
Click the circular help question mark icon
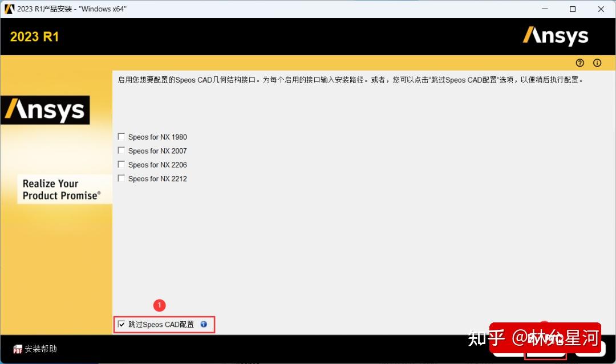[x=579, y=63]
